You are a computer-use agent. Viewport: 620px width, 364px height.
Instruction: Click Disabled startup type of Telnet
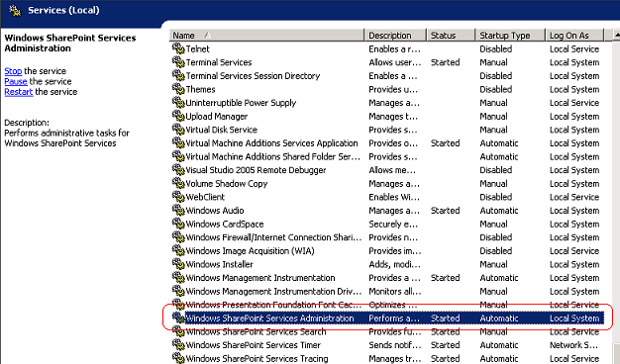coord(496,48)
